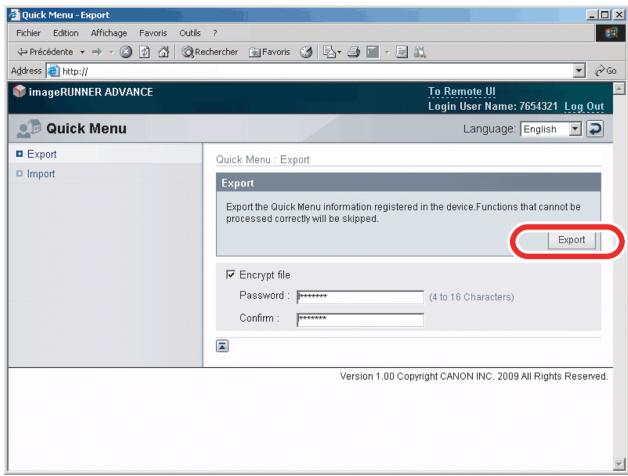628x476 pixels.
Task: Open the Language dropdown set to English
Action: tap(551, 129)
